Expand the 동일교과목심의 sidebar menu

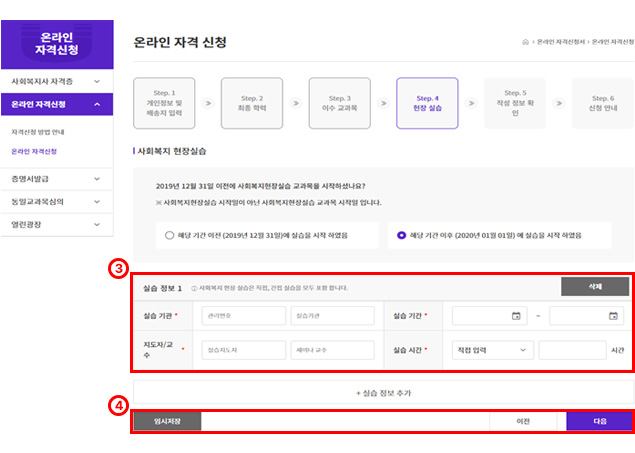click(57, 202)
